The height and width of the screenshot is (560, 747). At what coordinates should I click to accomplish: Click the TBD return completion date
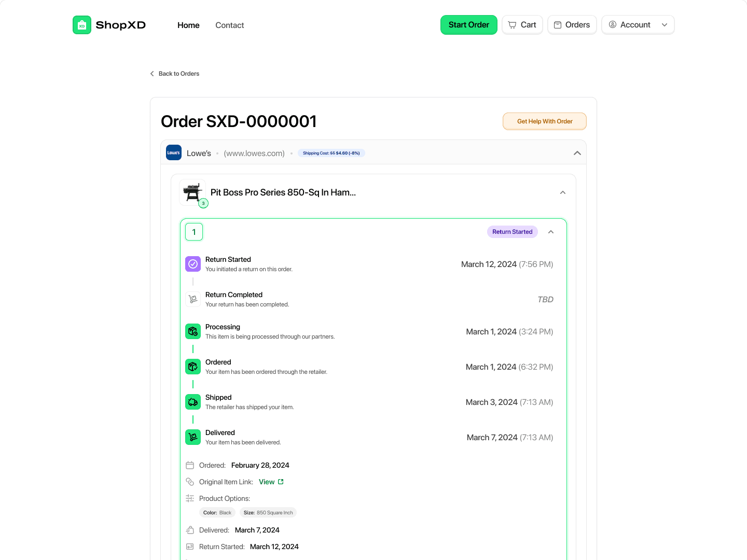(546, 299)
